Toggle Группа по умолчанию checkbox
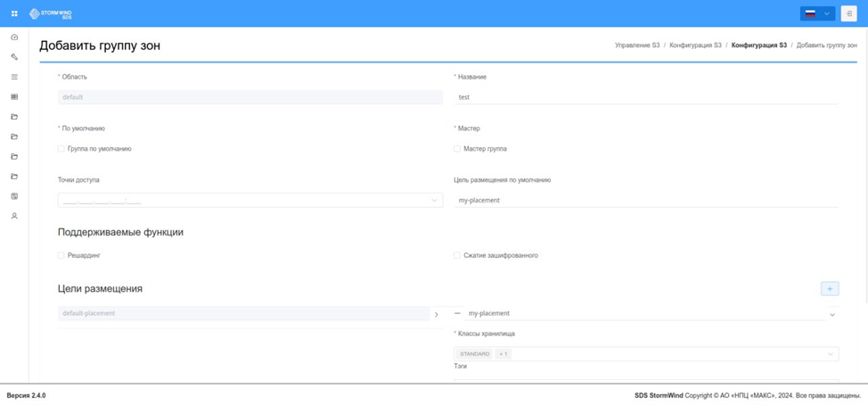868x405 pixels. (61, 149)
